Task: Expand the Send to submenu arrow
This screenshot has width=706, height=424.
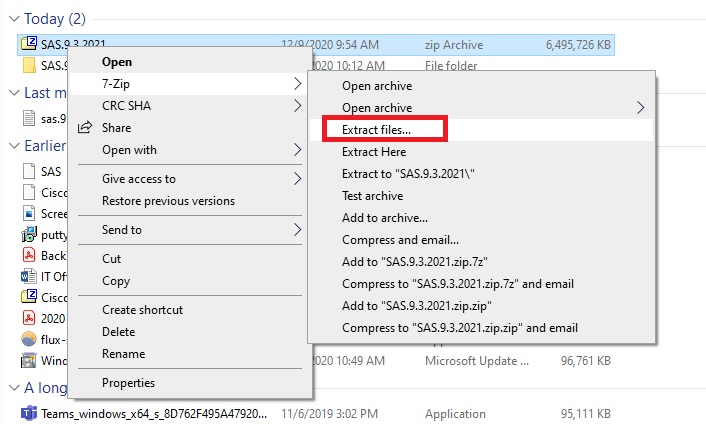Action: click(297, 230)
